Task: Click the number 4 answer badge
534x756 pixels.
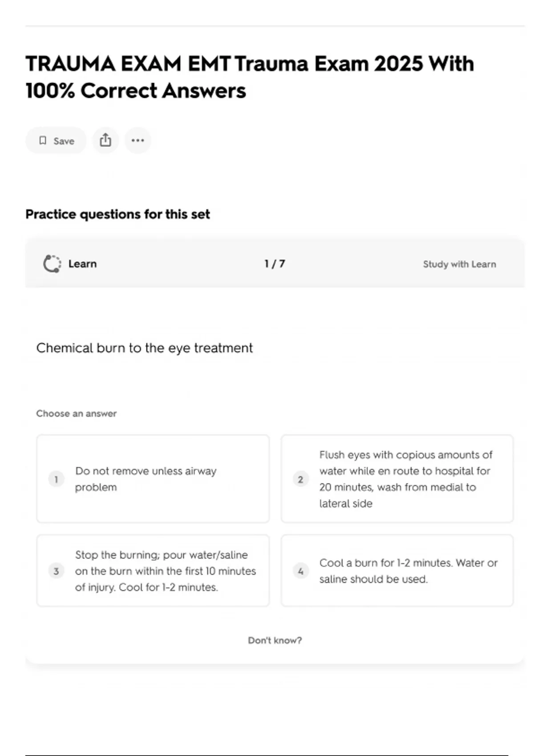Action: pyautogui.click(x=300, y=571)
